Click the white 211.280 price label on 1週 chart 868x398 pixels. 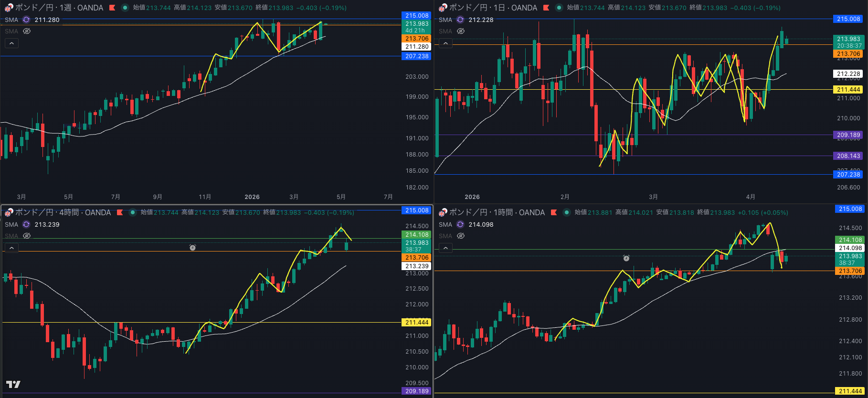(417, 47)
